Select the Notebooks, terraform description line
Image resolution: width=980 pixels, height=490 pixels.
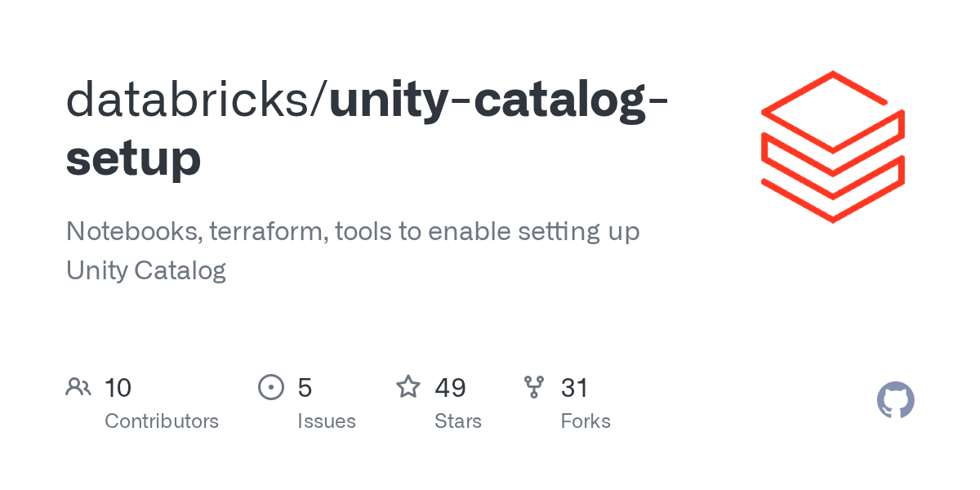coord(353,232)
